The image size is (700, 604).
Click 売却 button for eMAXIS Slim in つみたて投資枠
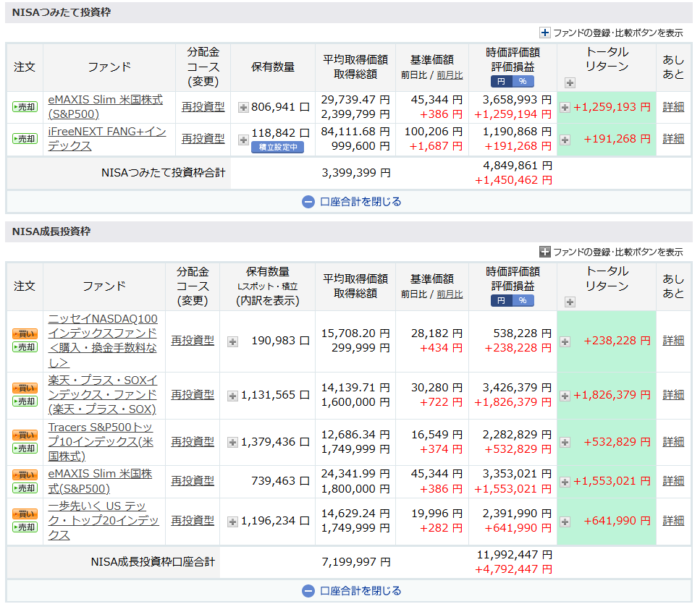pyautogui.click(x=25, y=107)
